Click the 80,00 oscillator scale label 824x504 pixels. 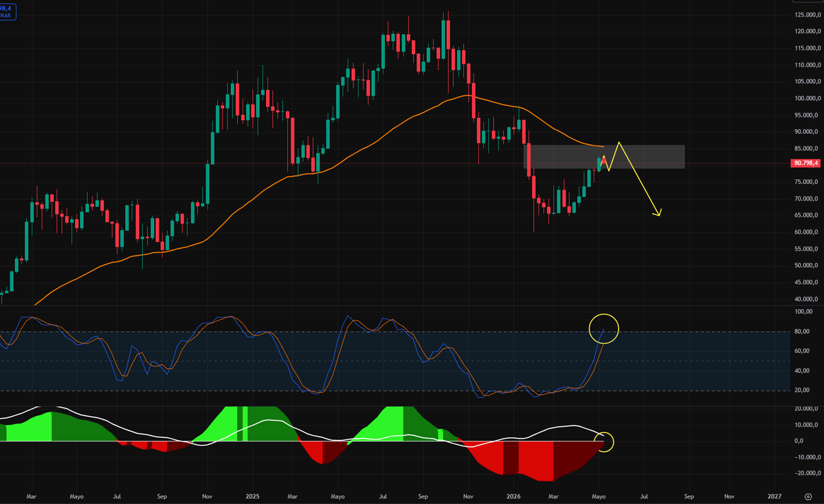pyautogui.click(x=802, y=331)
